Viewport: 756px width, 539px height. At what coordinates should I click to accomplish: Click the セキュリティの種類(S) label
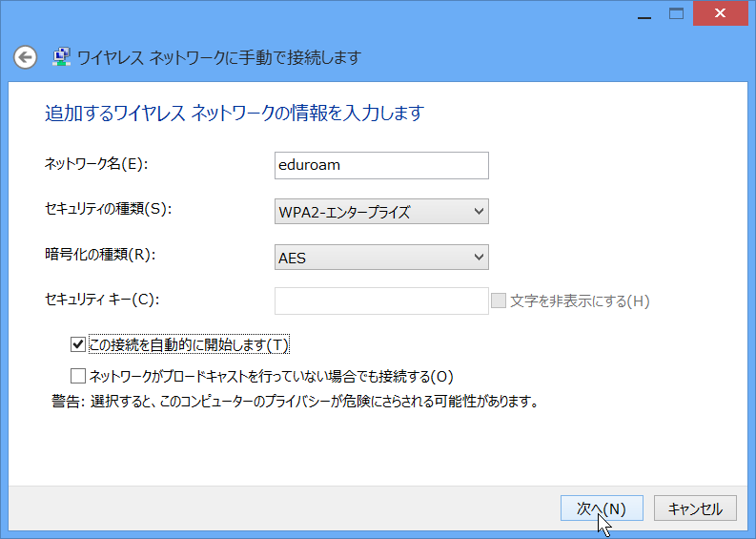108,209
